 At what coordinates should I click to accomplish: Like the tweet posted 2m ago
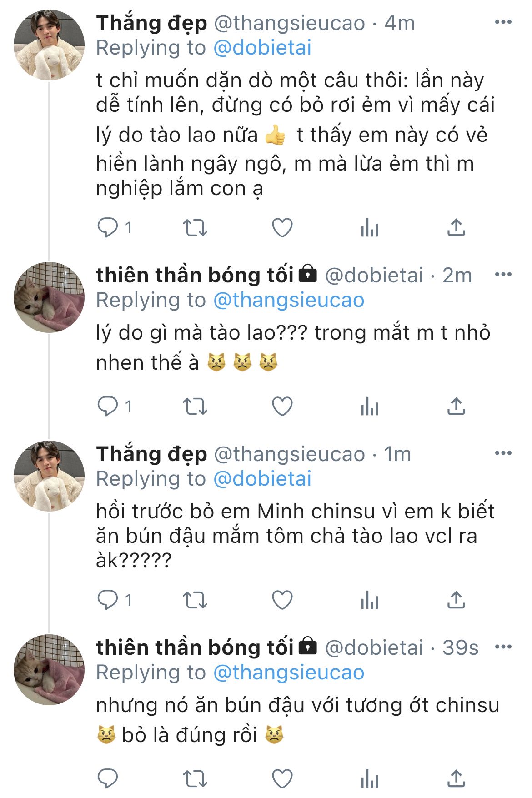(x=282, y=406)
